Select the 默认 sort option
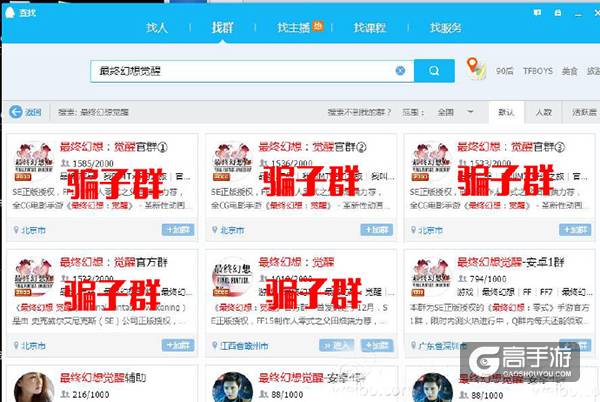Viewport: 600px width, 402px height. coord(506,112)
